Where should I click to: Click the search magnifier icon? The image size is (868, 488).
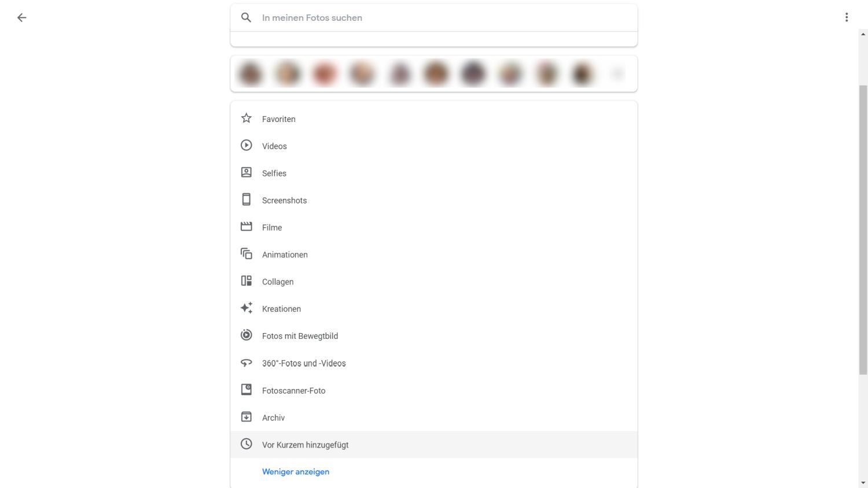(x=246, y=17)
